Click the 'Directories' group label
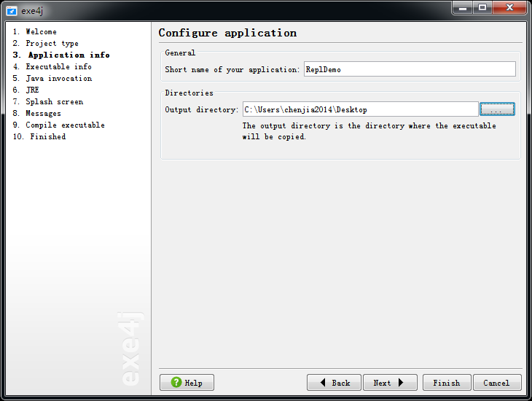 coord(189,93)
